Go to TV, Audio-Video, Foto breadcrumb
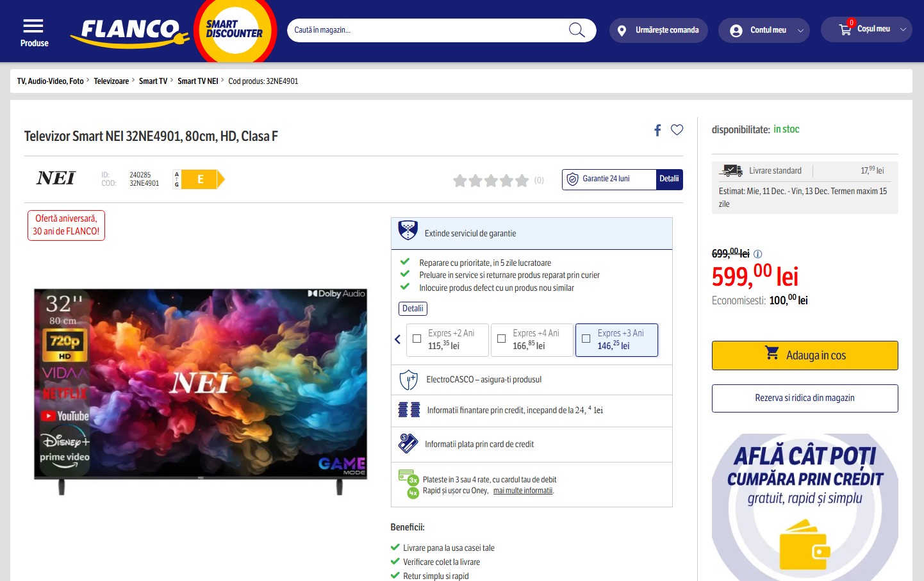This screenshot has width=924, height=581. tap(51, 81)
